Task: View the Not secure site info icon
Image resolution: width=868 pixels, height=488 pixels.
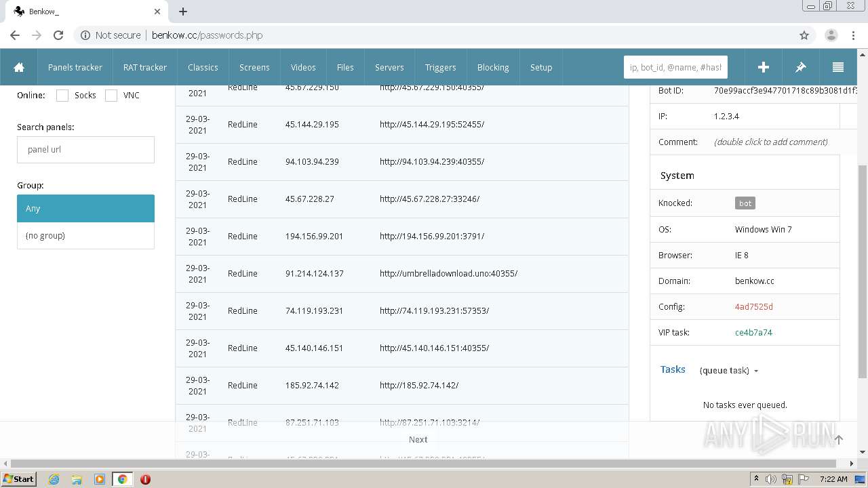Action: click(x=85, y=35)
